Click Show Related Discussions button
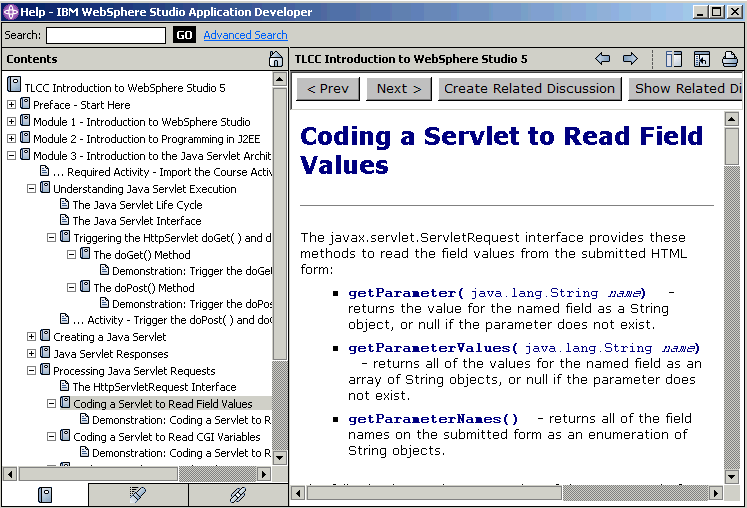747x508 pixels. [686, 89]
